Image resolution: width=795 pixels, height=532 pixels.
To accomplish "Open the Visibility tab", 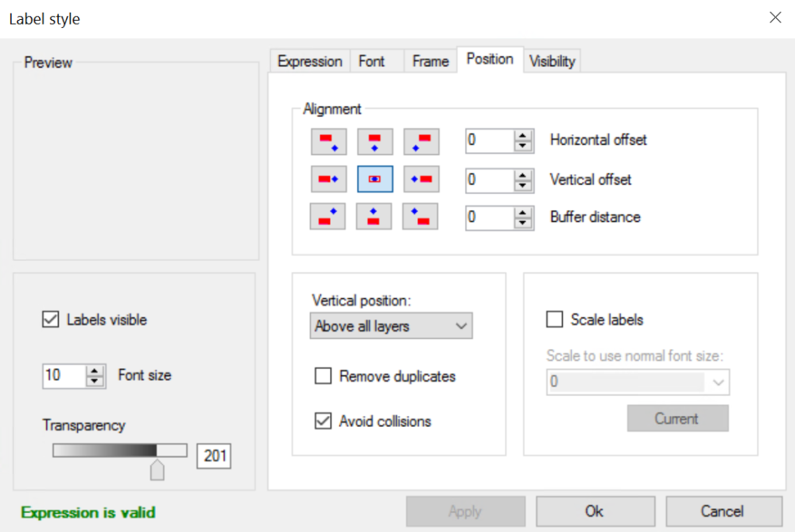I will coord(552,60).
